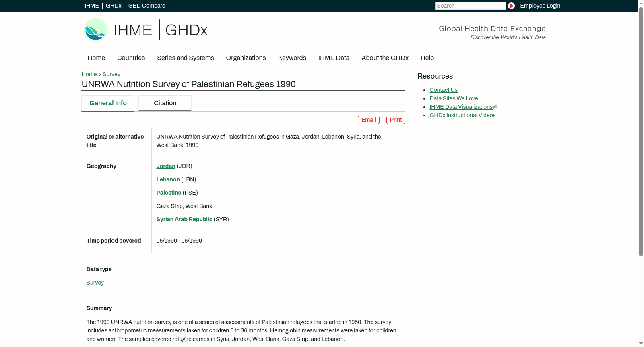Click the '05/1990 - 06/1990' time period value
This screenshot has height=347, width=644.
point(179,241)
